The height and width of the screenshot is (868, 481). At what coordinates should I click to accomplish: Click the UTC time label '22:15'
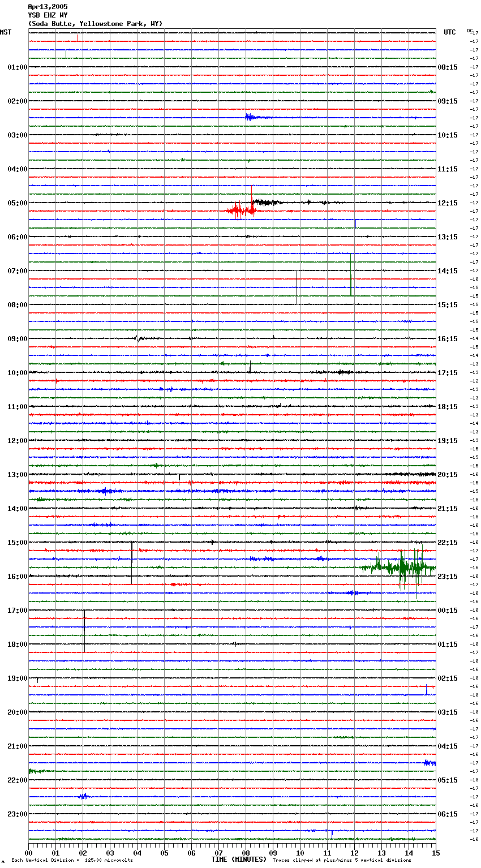point(448,543)
